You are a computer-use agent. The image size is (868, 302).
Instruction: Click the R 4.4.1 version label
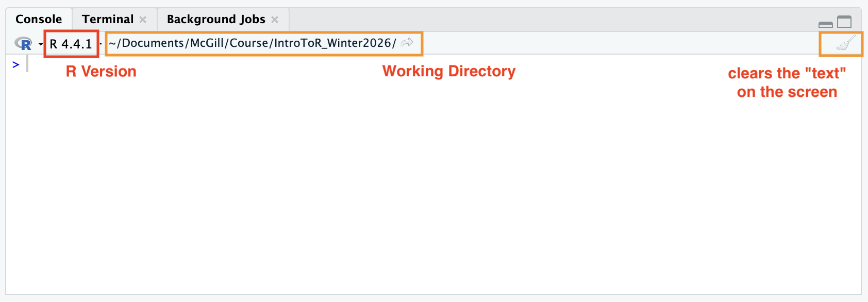pos(71,44)
